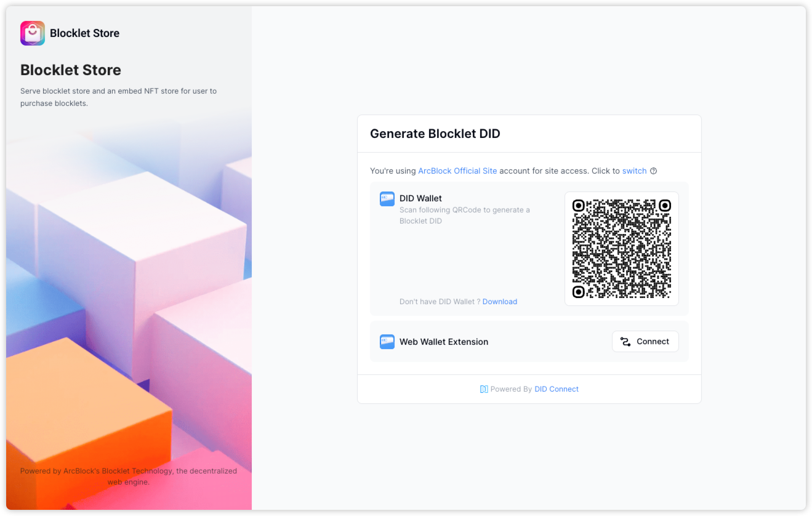Viewport: 812px width, 516px height.
Task: Click the DID Wallet card icon
Action: pos(387,199)
